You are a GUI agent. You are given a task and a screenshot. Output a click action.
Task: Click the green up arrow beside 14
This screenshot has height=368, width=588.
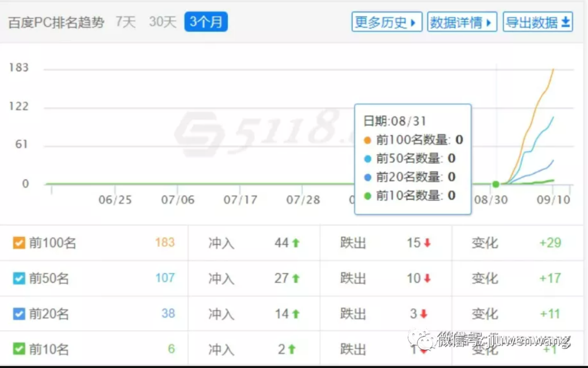click(296, 313)
